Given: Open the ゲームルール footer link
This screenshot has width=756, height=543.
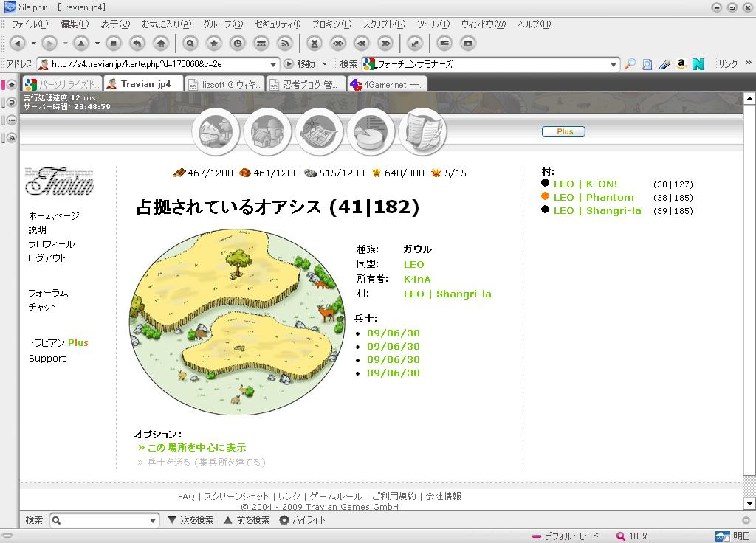Looking at the screenshot, I should (x=336, y=497).
